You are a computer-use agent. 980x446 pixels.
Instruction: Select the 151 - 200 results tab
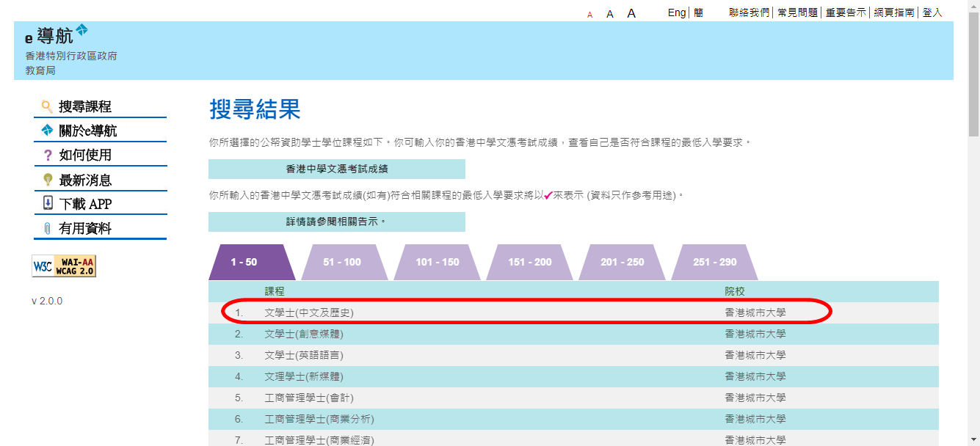530,263
